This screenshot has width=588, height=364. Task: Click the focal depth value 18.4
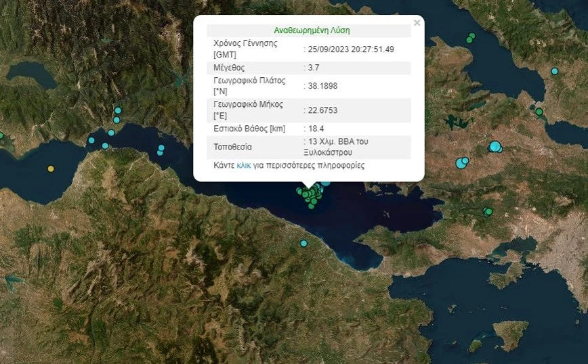pyautogui.click(x=316, y=129)
